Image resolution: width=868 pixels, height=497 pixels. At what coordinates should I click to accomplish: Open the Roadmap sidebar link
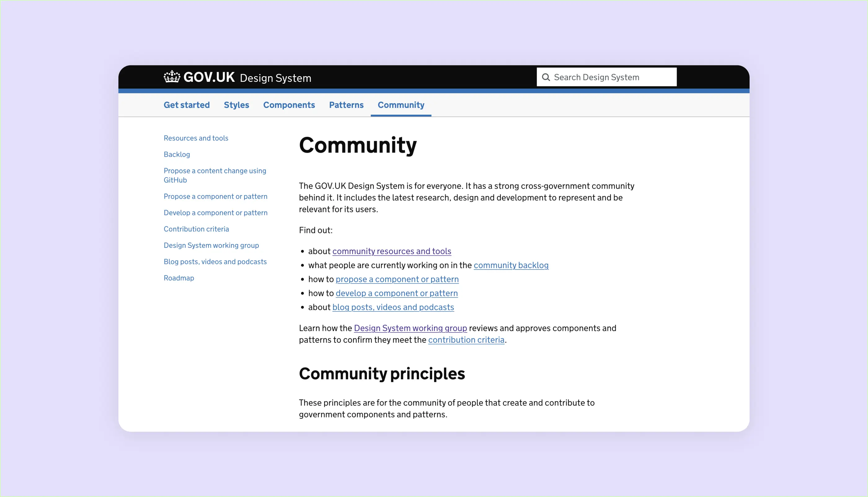click(179, 278)
